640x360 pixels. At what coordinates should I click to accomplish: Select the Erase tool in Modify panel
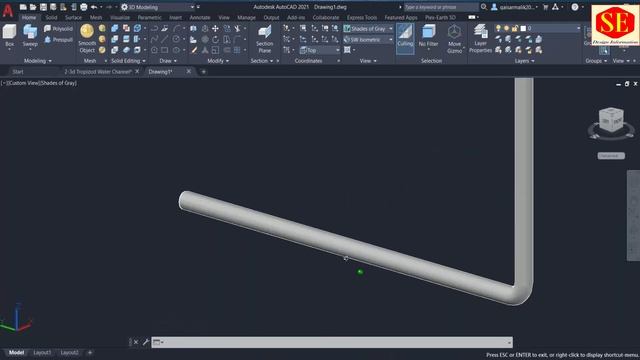click(x=194, y=50)
